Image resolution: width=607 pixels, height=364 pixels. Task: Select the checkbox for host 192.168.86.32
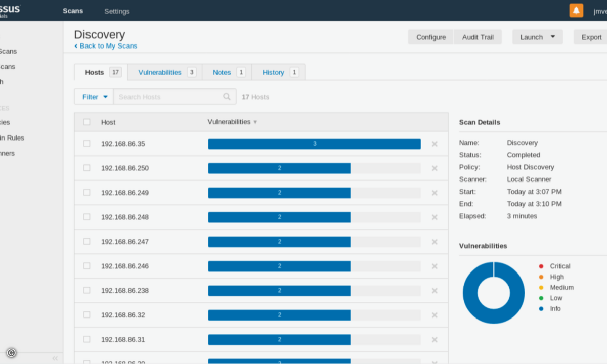[86, 314]
